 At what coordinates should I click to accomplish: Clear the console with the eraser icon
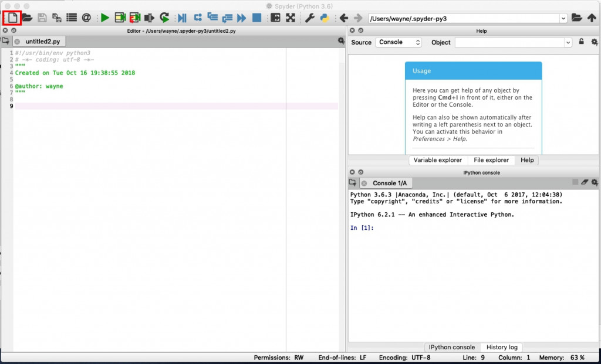584,182
